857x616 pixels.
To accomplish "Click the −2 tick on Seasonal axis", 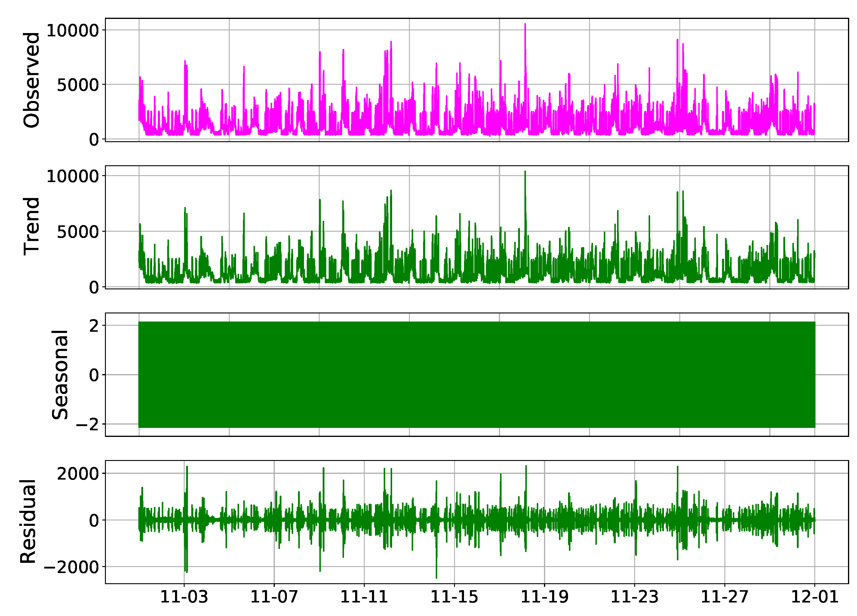I will pos(87,424).
